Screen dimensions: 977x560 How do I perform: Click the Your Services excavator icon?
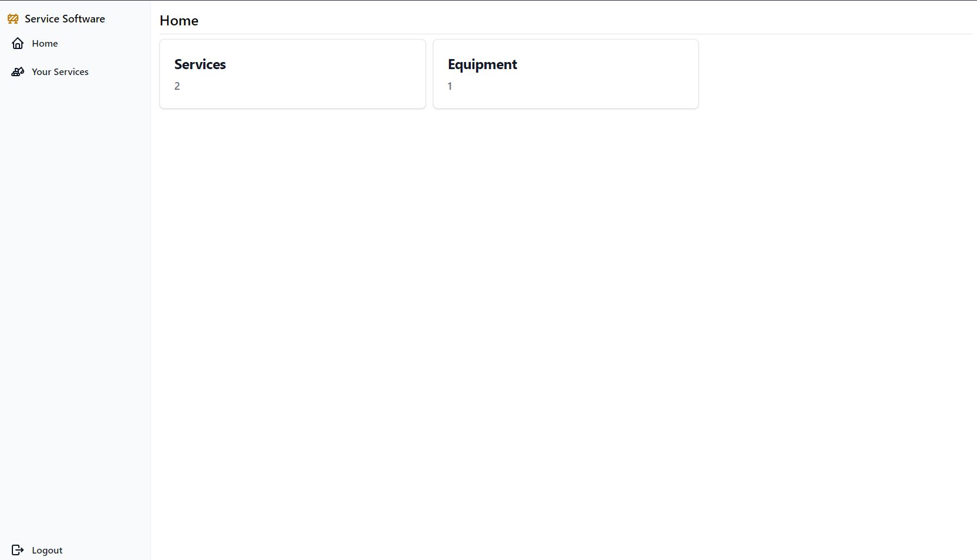(x=18, y=72)
